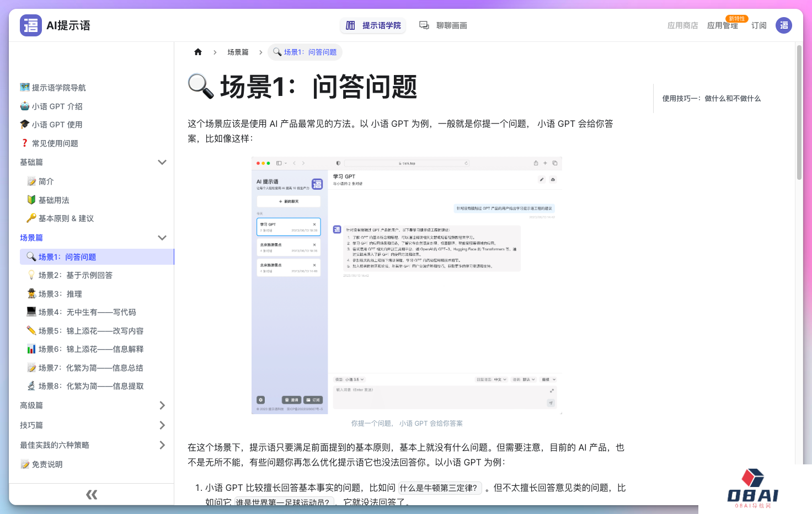Viewport: 812px width, 514px height.
Task: Expand the 技巧篇 section arrow
Action: [162, 425]
